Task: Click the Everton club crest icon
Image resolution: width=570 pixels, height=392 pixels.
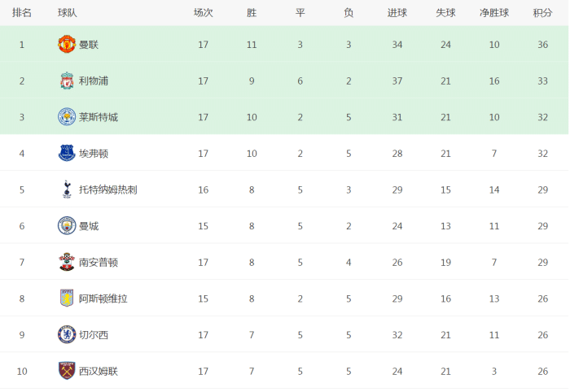Action: click(x=67, y=153)
